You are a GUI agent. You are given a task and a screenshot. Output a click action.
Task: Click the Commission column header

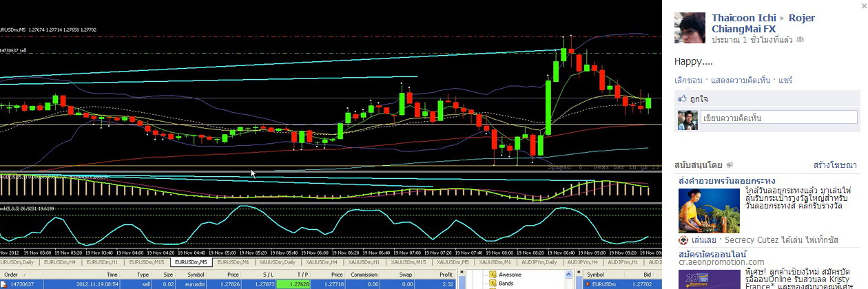pos(364,275)
